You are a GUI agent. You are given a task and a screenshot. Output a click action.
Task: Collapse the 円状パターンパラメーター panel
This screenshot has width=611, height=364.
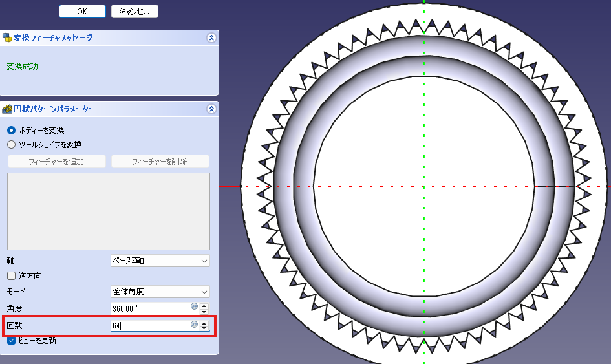point(211,109)
